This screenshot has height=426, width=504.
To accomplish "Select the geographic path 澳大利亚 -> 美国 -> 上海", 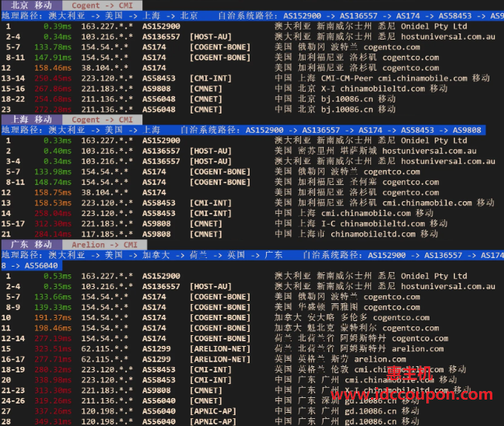I will (81, 130).
